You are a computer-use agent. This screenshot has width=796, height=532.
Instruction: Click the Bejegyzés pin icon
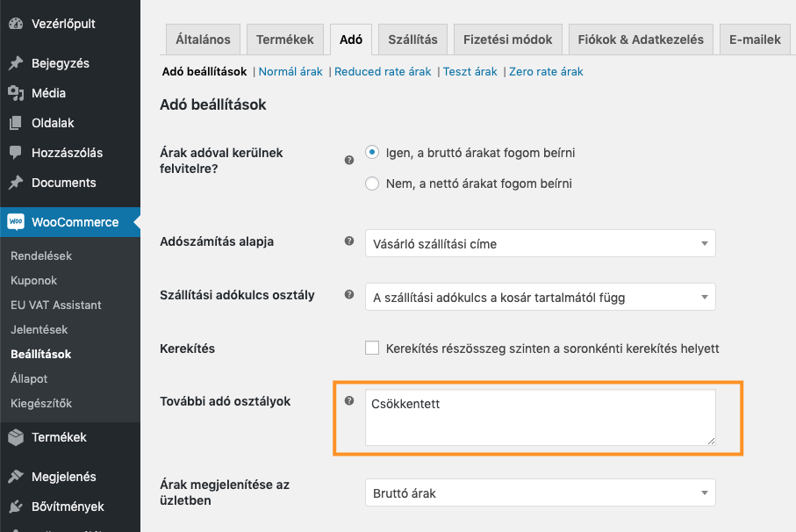point(16,63)
